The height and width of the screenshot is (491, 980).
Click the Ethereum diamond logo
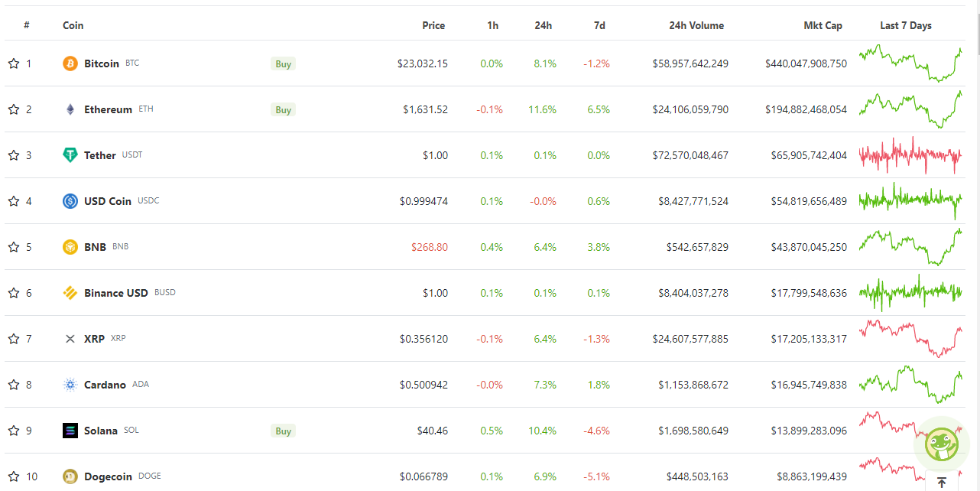point(70,109)
